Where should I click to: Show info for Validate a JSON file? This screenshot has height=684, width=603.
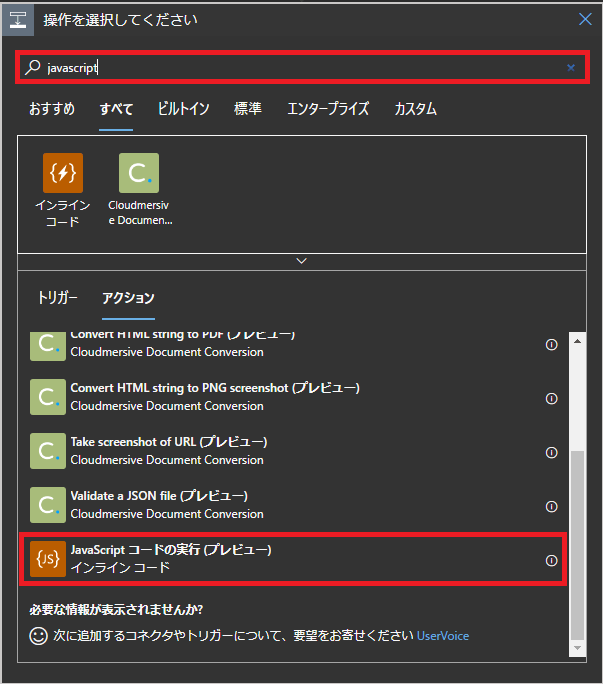pyautogui.click(x=552, y=506)
